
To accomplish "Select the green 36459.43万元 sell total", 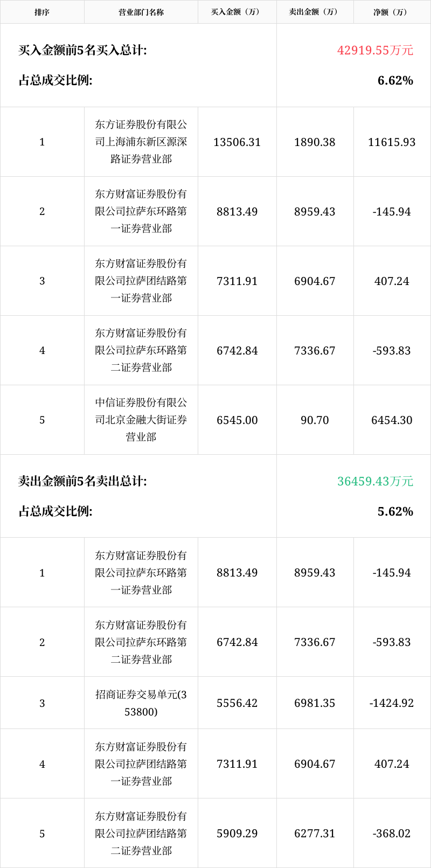I will coord(375,481).
